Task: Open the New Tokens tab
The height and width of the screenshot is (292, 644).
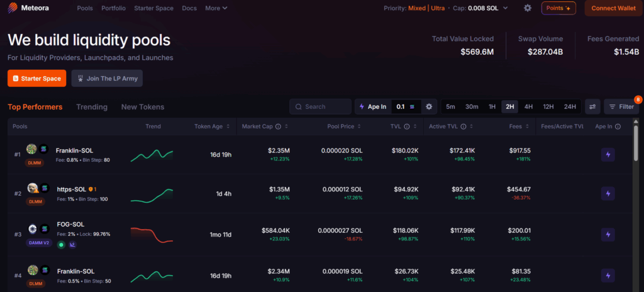Action: click(x=143, y=107)
